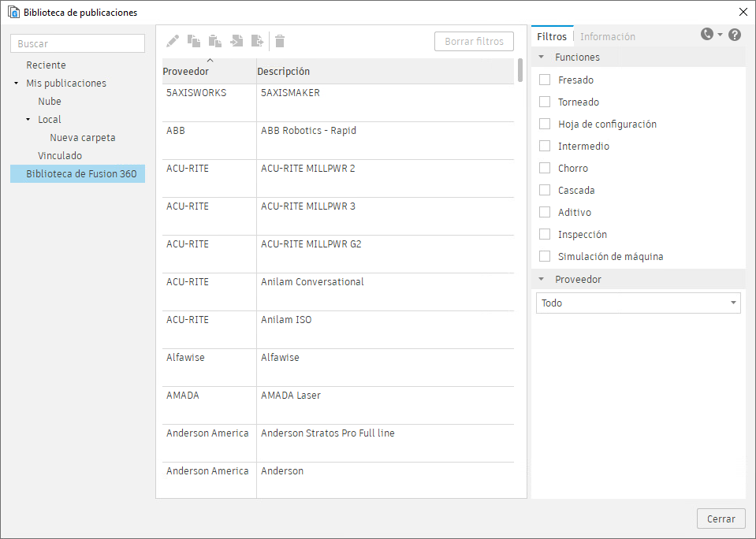756x539 pixels.
Task: Select Anderson Stratos Pro Full line row
Action: point(338,444)
